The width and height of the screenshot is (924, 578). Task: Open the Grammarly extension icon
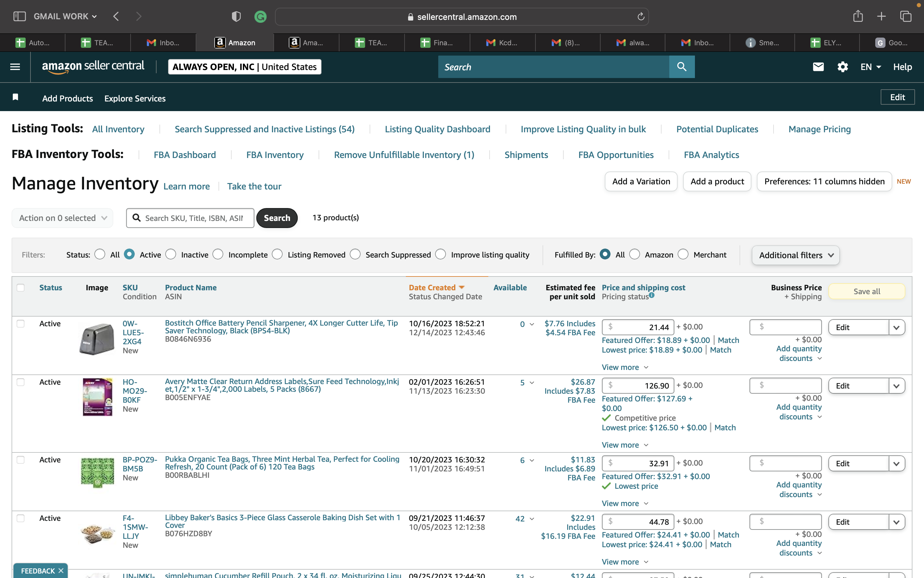(x=261, y=16)
